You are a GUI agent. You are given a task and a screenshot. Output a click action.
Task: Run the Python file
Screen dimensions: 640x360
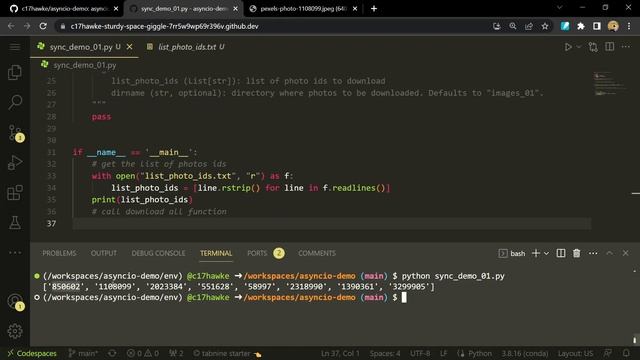pos(568,47)
